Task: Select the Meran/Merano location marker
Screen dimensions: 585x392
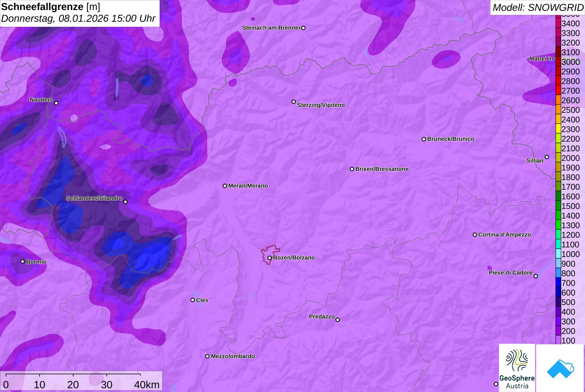Action: click(225, 186)
